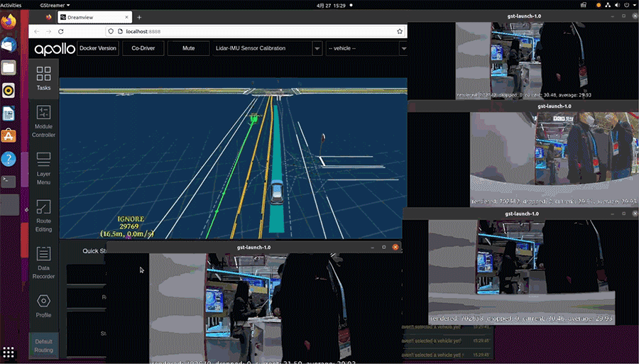Open Ubuntu Software from the dock
Image resolution: width=639 pixels, height=364 pixels.
point(9,136)
